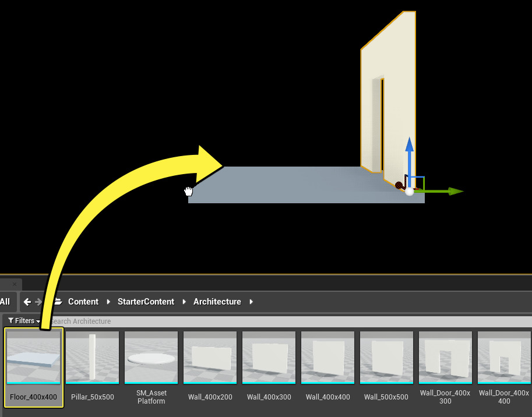Open the Filters dropdown

coord(24,321)
